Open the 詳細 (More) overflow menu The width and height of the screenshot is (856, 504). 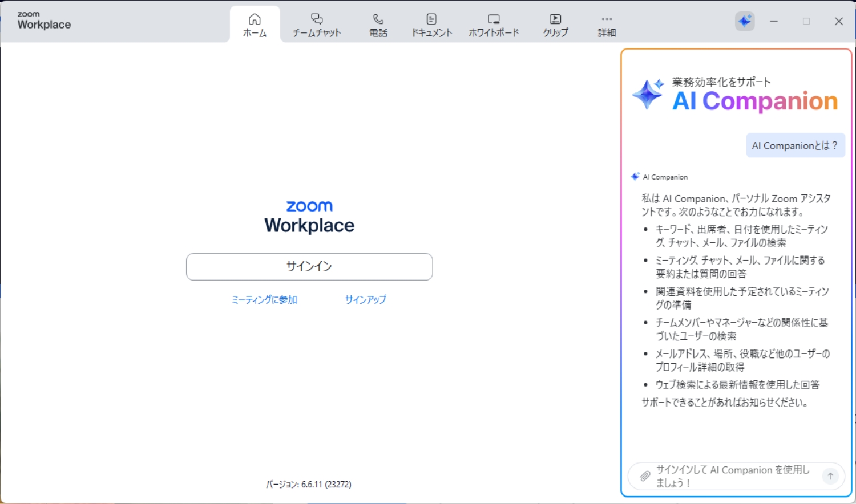pyautogui.click(x=606, y=24)
